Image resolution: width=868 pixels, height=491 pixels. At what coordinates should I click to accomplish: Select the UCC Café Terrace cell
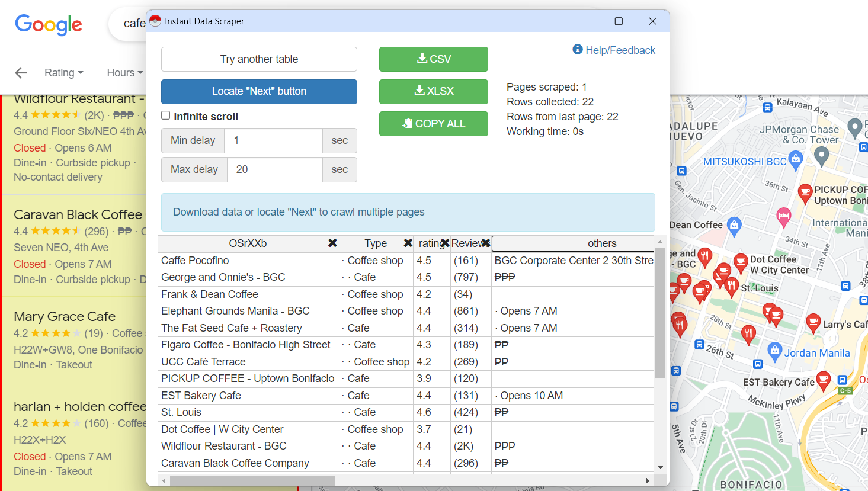248,362
